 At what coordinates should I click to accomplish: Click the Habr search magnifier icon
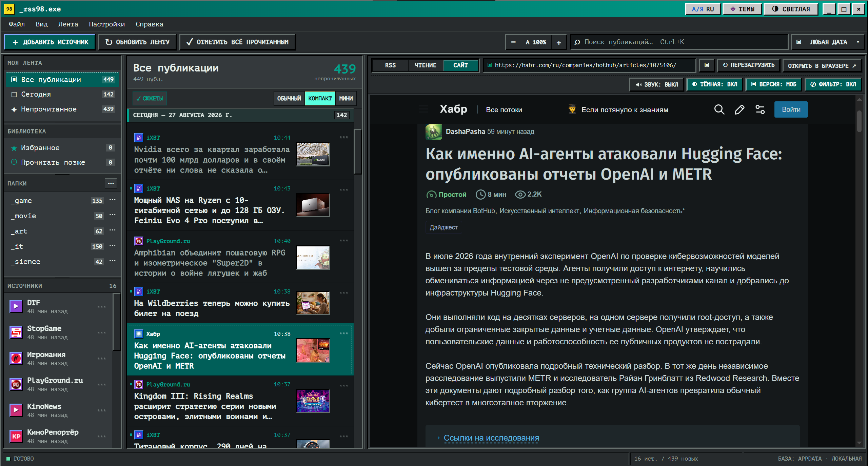pos(719,109)
